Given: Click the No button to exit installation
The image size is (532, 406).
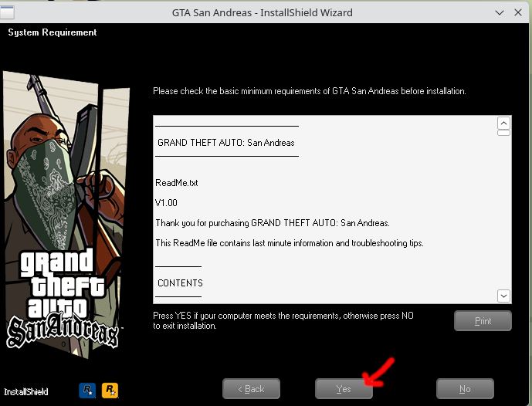Looking at the screenshot, I should 465,389.
